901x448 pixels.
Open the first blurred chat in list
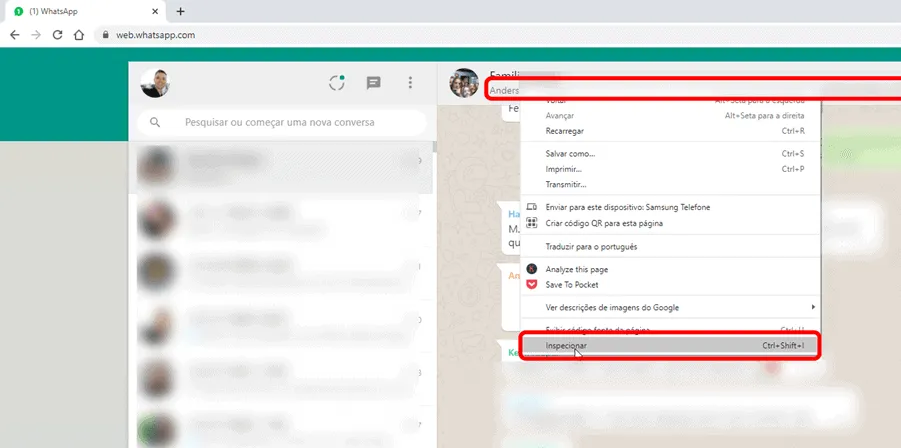click(281, 167)
